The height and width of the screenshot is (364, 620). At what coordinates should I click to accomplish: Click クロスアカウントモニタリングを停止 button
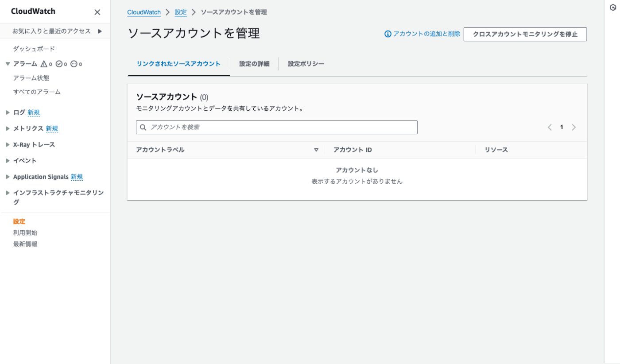click(525, 35)
